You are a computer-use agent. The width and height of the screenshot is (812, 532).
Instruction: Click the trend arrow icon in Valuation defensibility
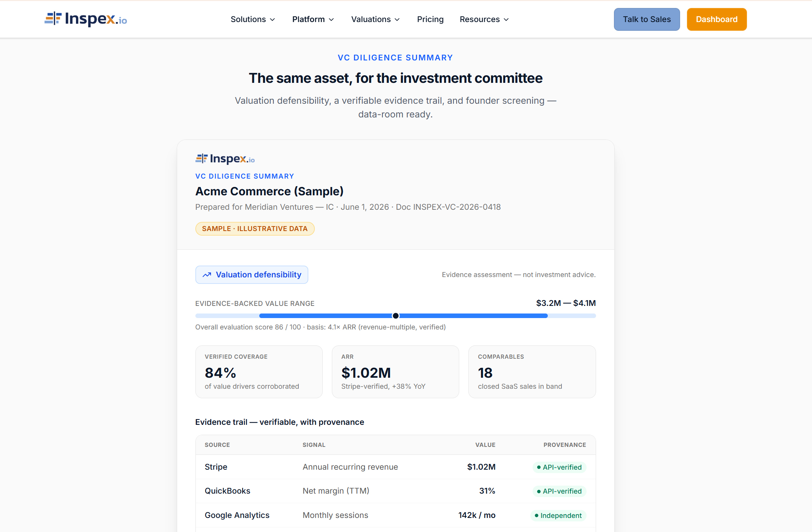pos(207,275)
